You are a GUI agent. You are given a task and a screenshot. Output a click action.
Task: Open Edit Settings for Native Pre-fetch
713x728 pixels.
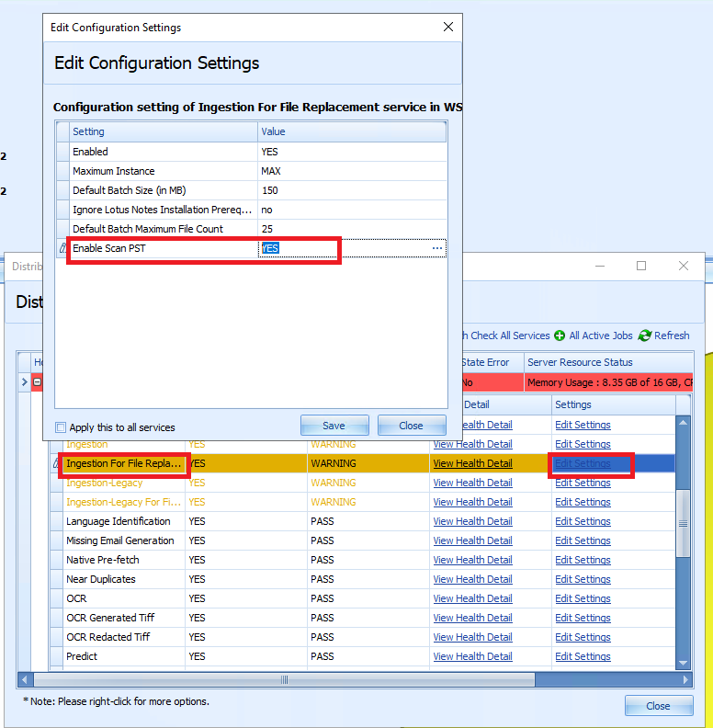point(583,560)
